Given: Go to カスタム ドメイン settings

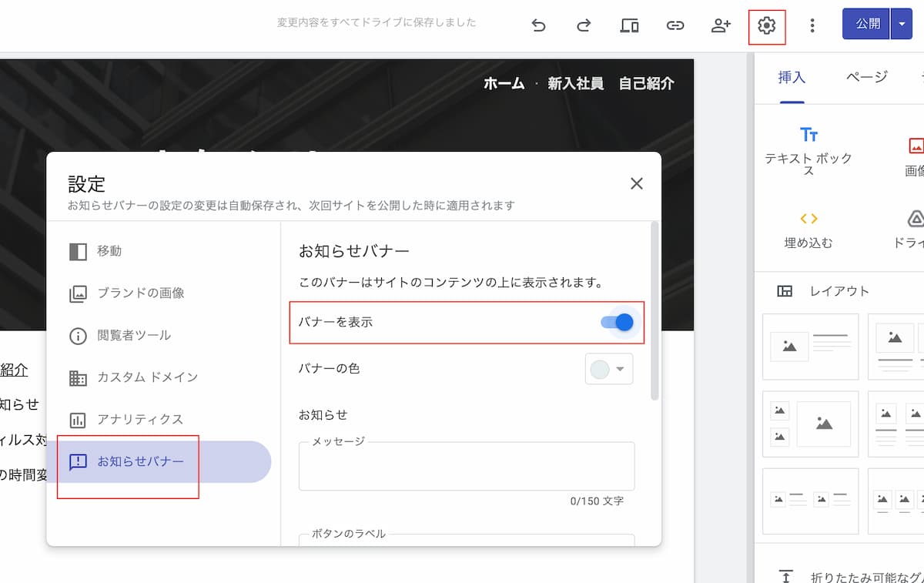Looking at the screenshot, I should point(147,377).
